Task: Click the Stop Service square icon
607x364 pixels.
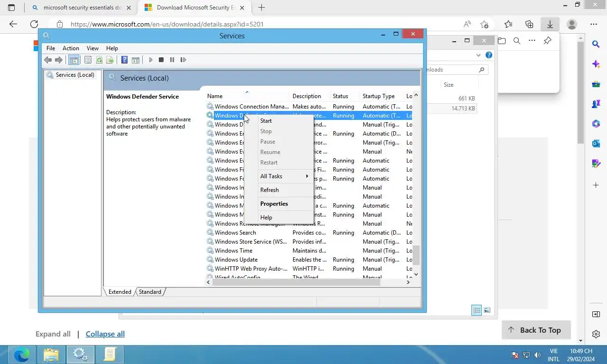Action: pos(161,60)
